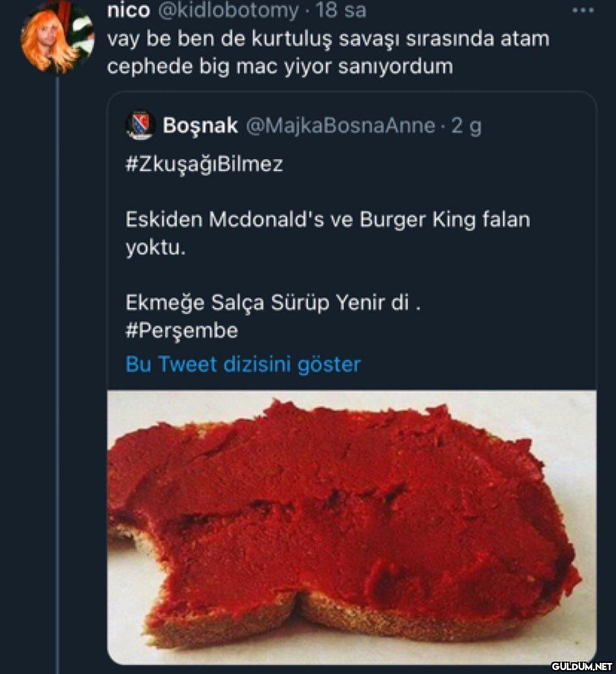The image size is (616, 674).
Task: Click the GULDUM.NET watermark
Action: [x=581, y=666]
